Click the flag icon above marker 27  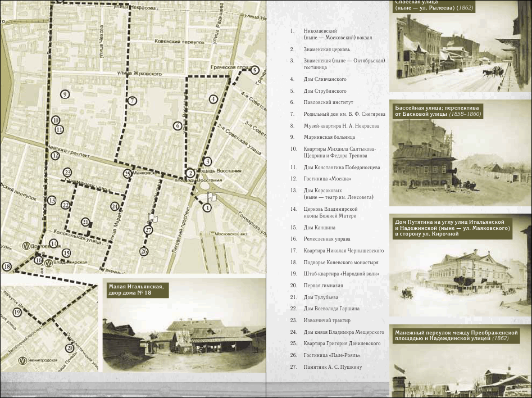tap(152, 218)
